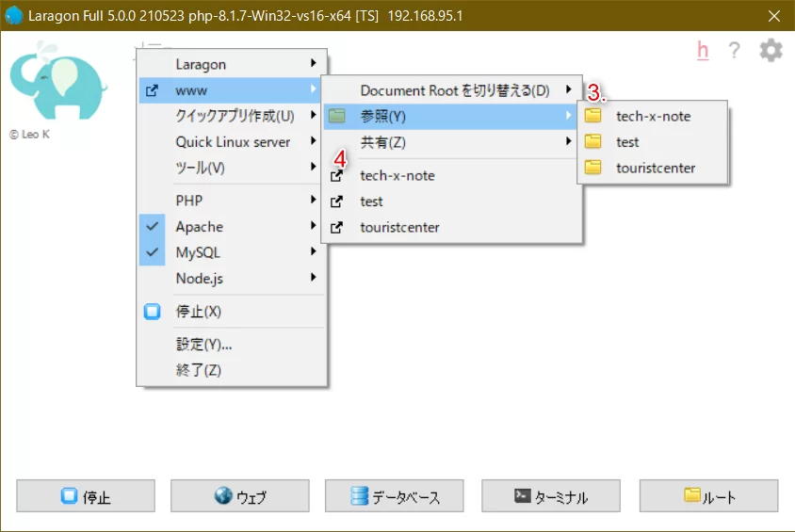Expand the PHP submenu arrow
This screenshot has width=795, height=532.
coord(314,200)
